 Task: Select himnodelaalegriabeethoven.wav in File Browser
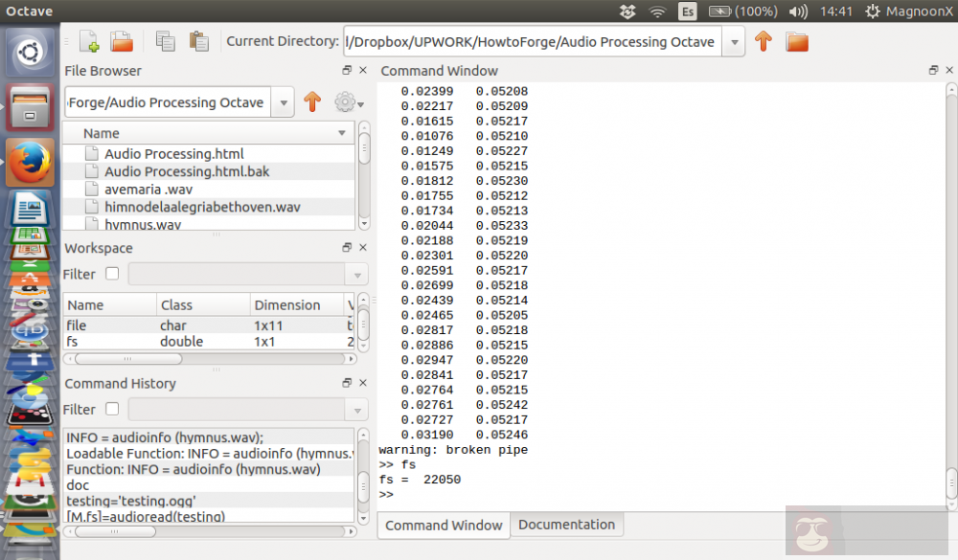pyautogui.click(x=202, y=207)
